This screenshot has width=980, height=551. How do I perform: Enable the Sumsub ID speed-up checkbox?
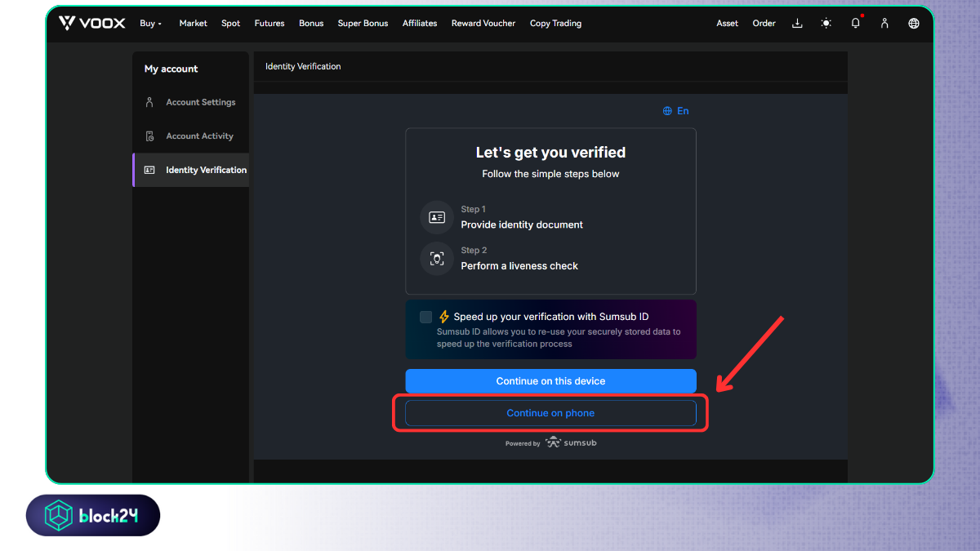coord(425,317)
